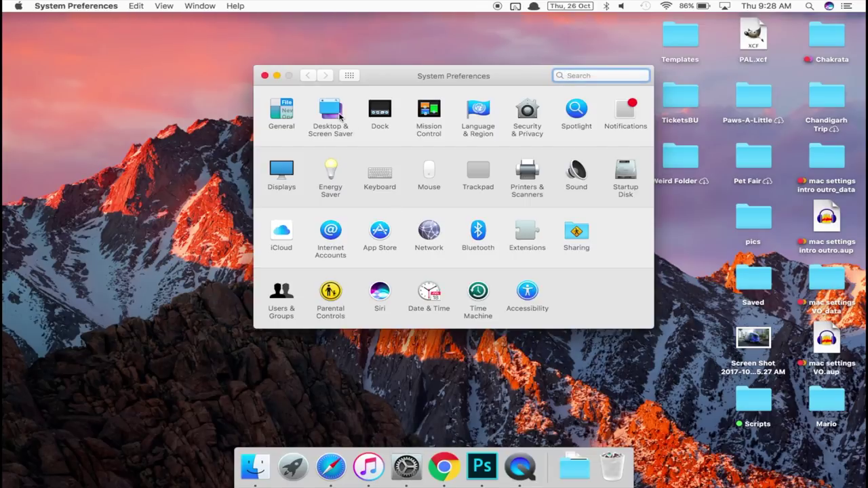The height and width of the screenshot is (488, 868).
Task: Open the System Preferences menu
Action: [x=76, y=6]
